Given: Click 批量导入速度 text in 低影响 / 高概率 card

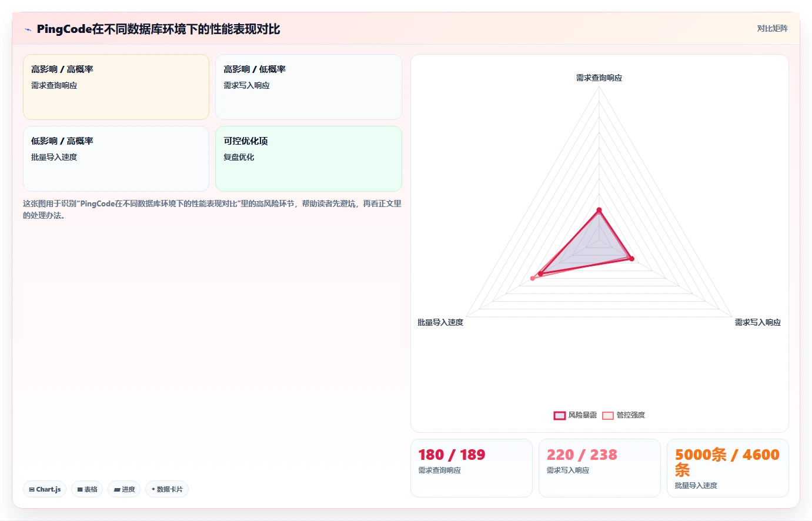Looking at the screenshot, I should tap(54, 157).
